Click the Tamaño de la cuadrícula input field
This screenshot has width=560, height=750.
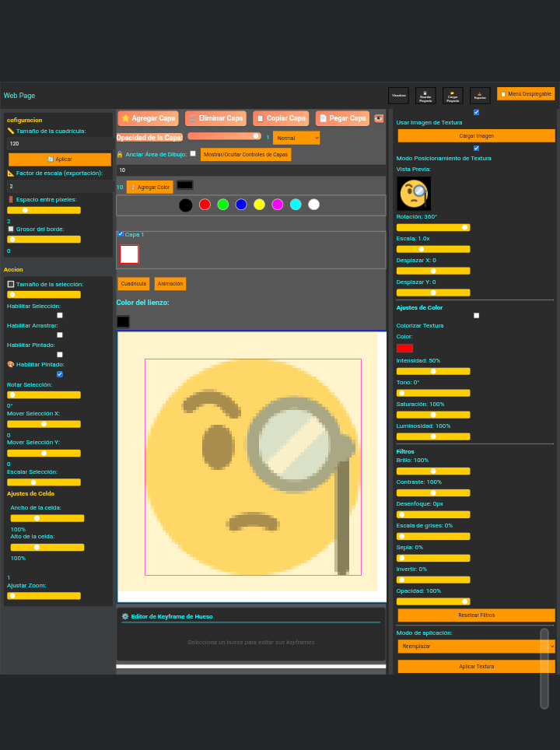coord(60,143)
